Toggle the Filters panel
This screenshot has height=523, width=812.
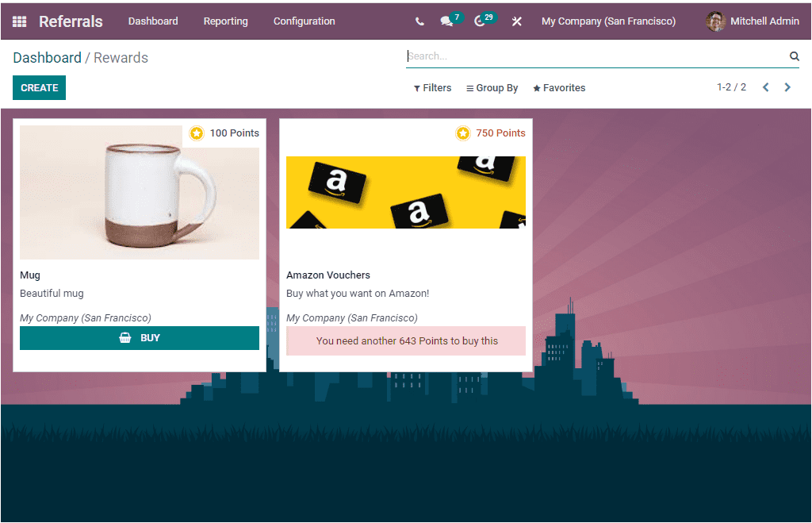click(x=432, y=87)
